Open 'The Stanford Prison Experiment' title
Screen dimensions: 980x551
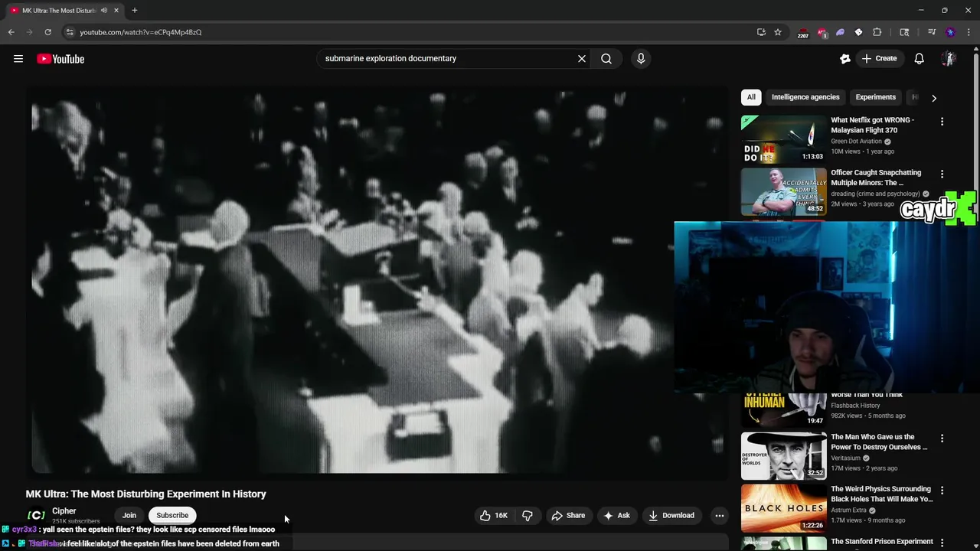tap(882, 542)
